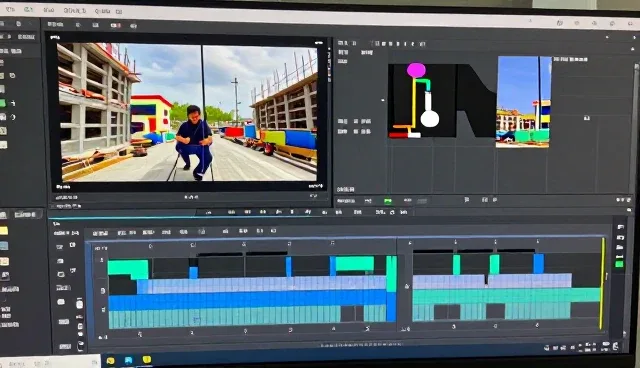This screenshot has width=640, height=368.
Task: Click the beige icon in the left sidebar
Action: [4, 261]
